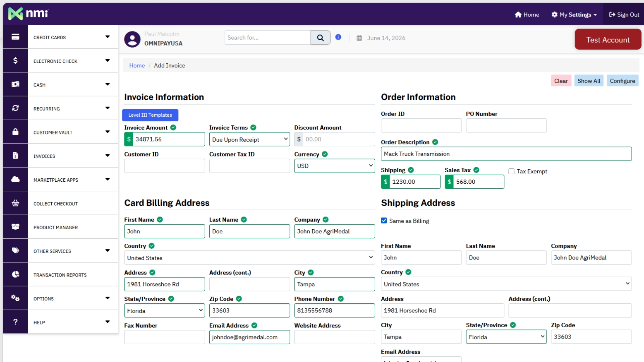Viewport: 644px width, 362px height.
Task: Click the Other Services tags icon
Action: click(15, 251)
